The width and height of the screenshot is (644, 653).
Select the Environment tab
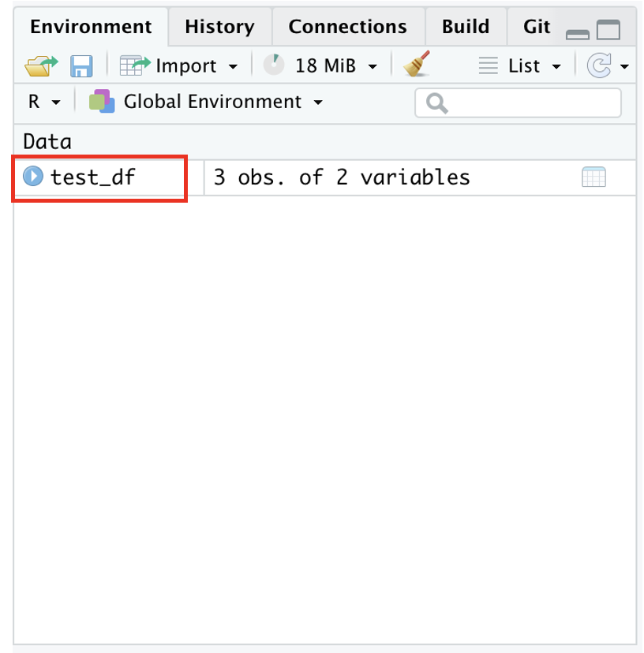pos(90,27)
